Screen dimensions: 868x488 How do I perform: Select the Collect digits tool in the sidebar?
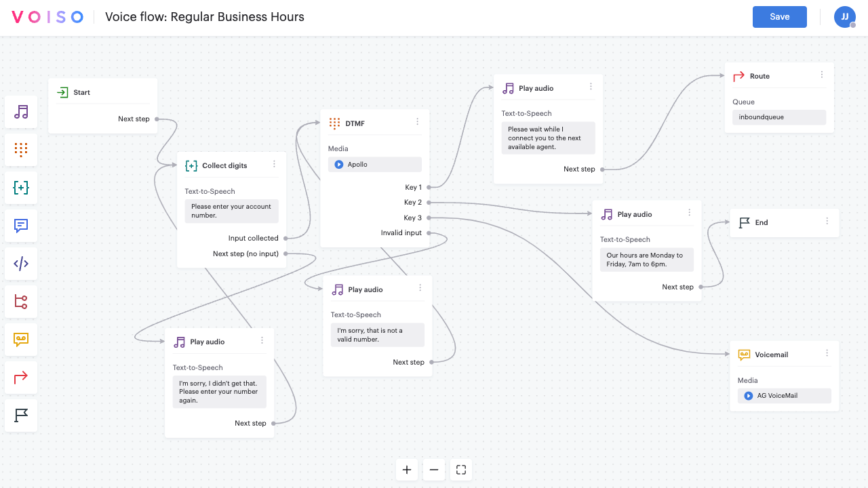[21, 188]
